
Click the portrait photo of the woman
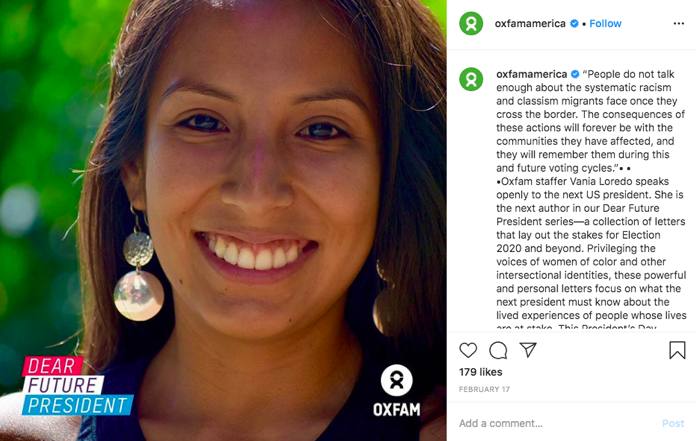pyautogui.click(x=223, y=220)
